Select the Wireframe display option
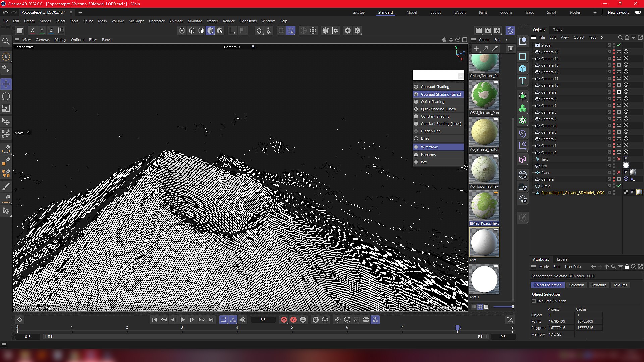 pyautogui.click(x=438, y=147)
